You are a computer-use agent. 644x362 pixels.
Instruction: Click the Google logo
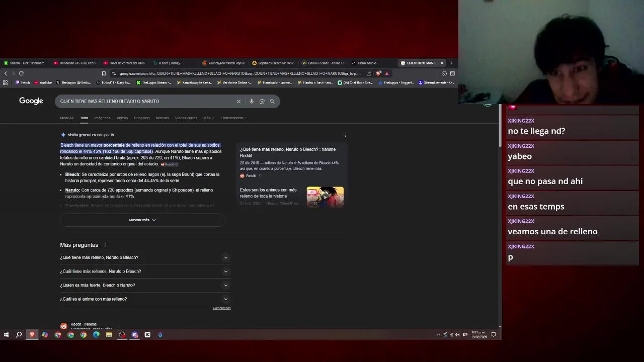(31, 101)
